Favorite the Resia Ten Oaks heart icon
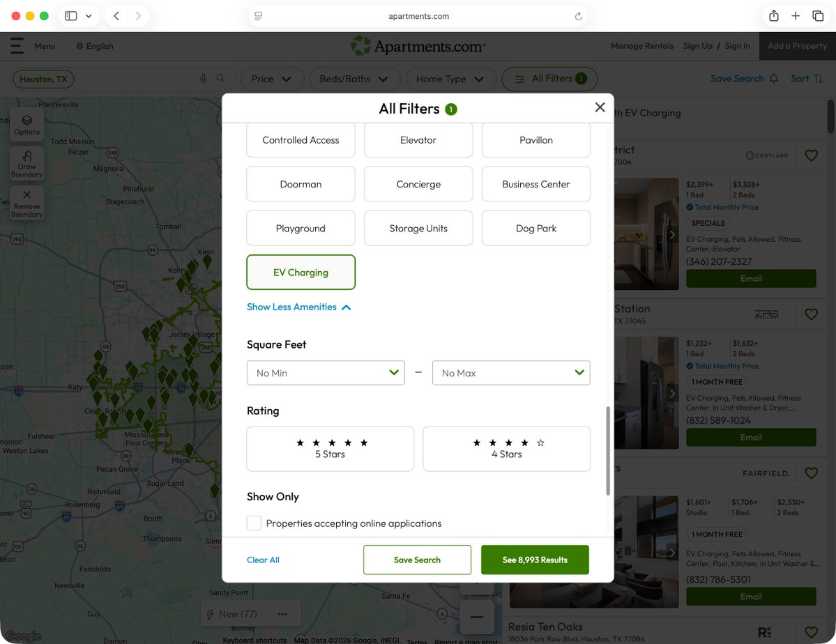 point(811,632)
